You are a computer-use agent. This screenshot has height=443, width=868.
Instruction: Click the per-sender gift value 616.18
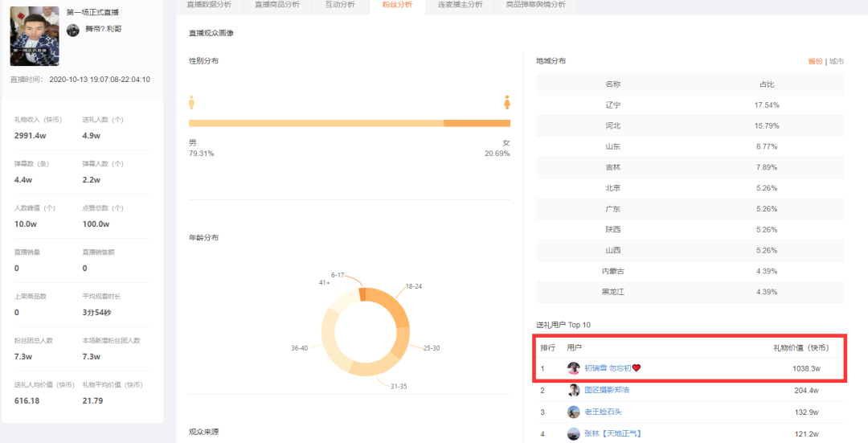click(x=27, y=401)
